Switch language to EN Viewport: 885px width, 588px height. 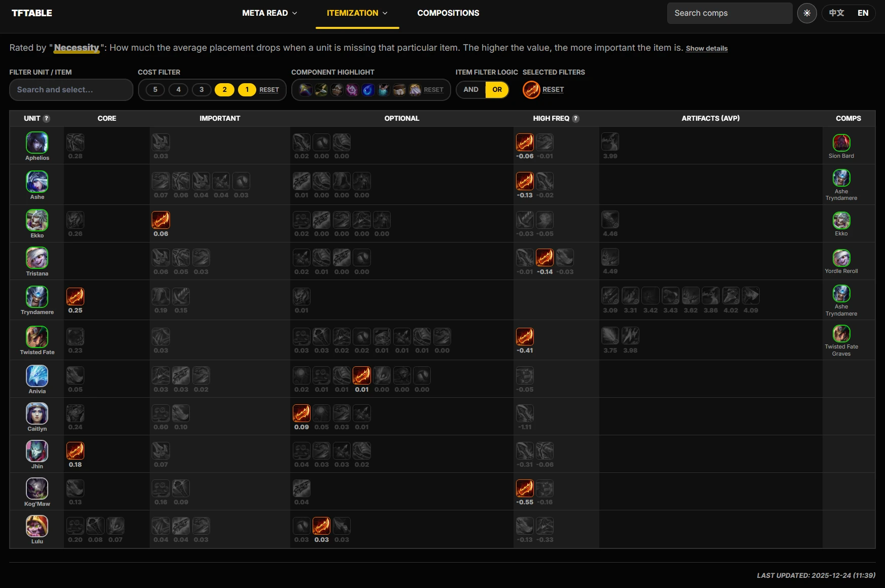click(x=863, y=13)
